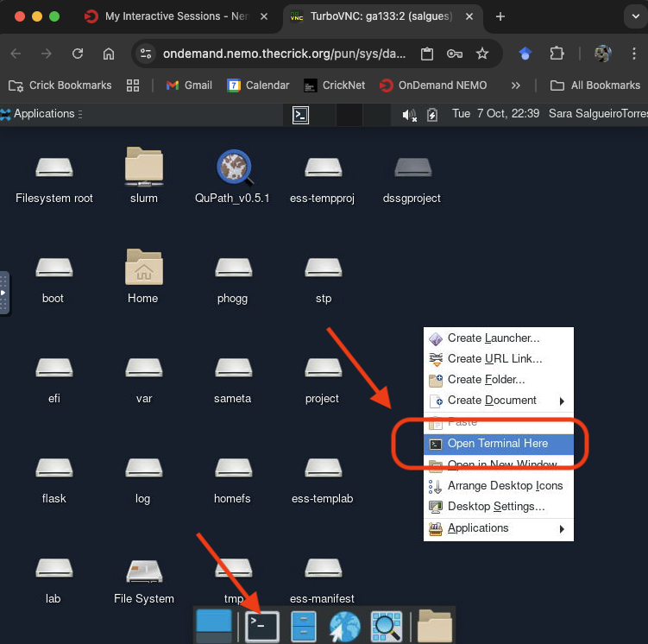Open the Home folder desktop icon
Viewport: 648px width, 644px height.
coord(143,268)
